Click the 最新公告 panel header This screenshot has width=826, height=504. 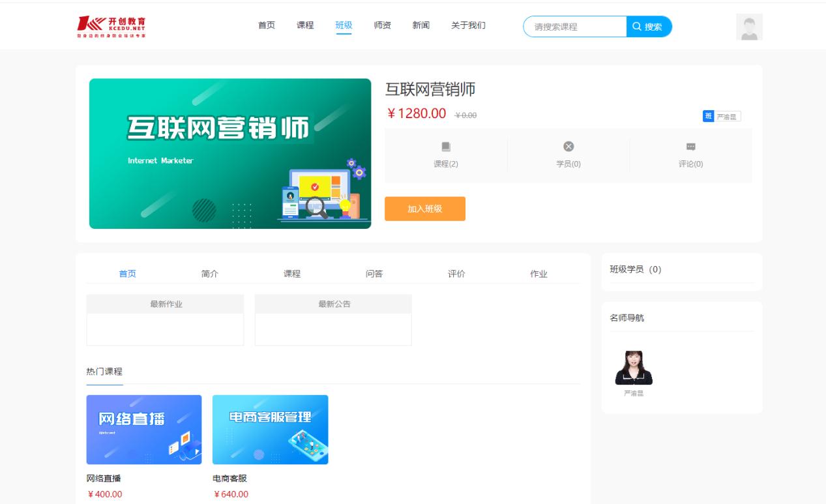(x=334, y=304)
